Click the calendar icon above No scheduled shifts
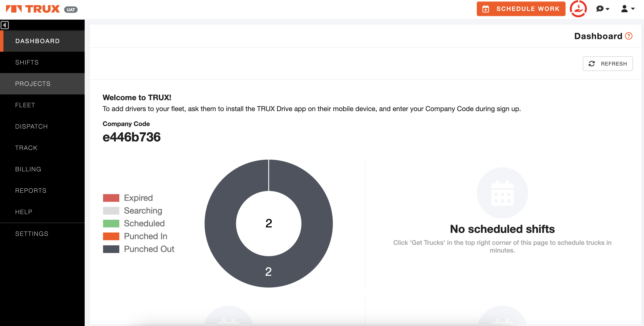The height and width of the screenshot is (326, 644). tap(502, 193)
